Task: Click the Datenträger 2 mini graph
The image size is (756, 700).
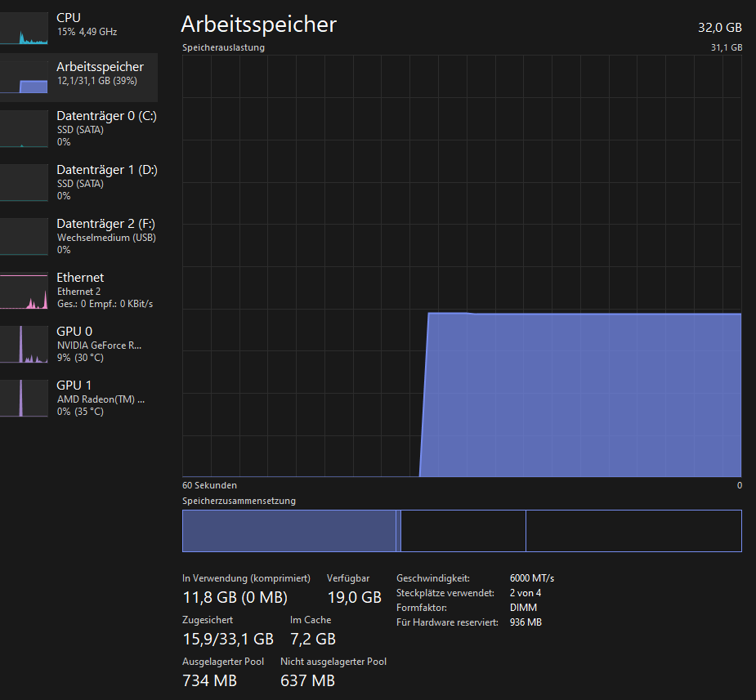Action: click(24, 237)
